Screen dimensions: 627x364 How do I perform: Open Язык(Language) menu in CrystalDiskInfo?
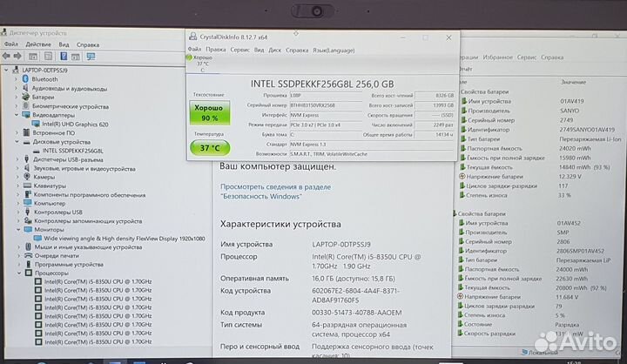click(x=334, y=50)
